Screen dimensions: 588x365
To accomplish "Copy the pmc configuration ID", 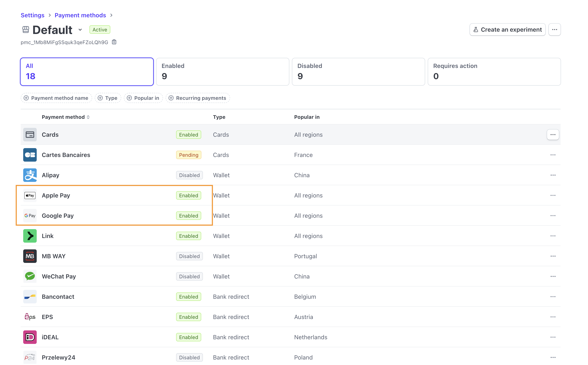I will click(114, 42).
